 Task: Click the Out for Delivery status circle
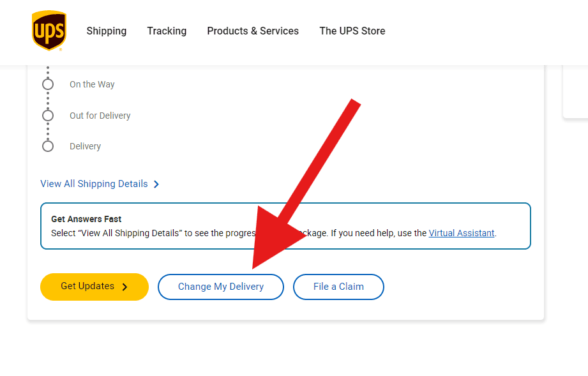48,116
